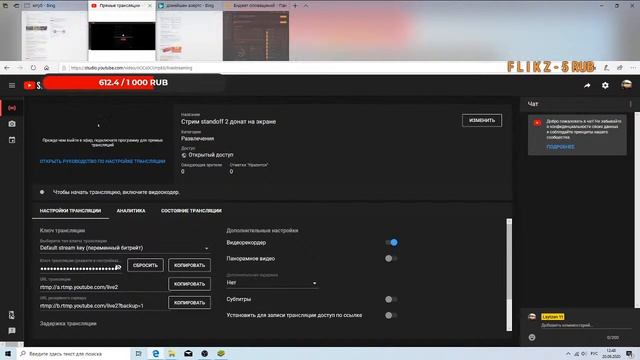The height and width of the screenshot is (360, 640).
Task: Open File Explorer from the taskbar
Action: coord(172,353)
